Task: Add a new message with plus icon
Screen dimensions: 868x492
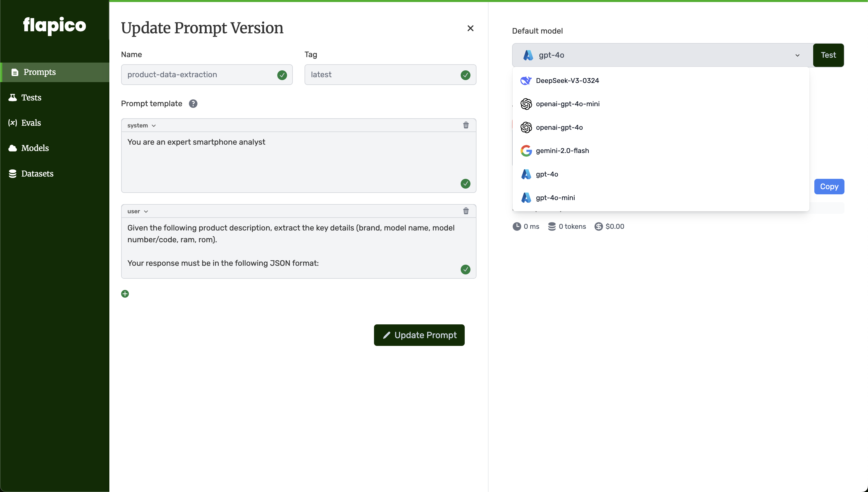Action: 125,294
